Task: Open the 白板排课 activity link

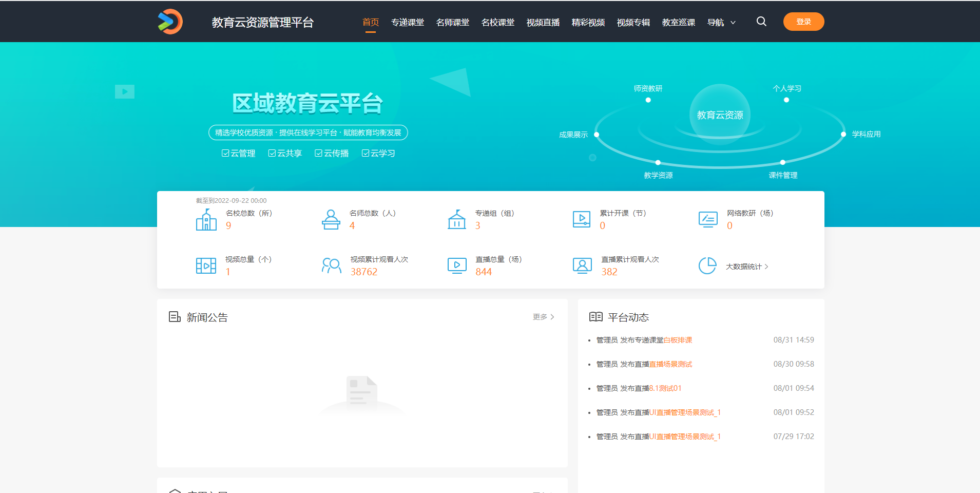Action: [x=678, y=340]
